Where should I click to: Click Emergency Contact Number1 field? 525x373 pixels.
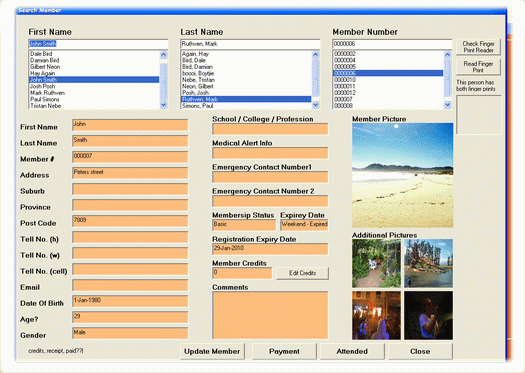[x=270, y=177]
